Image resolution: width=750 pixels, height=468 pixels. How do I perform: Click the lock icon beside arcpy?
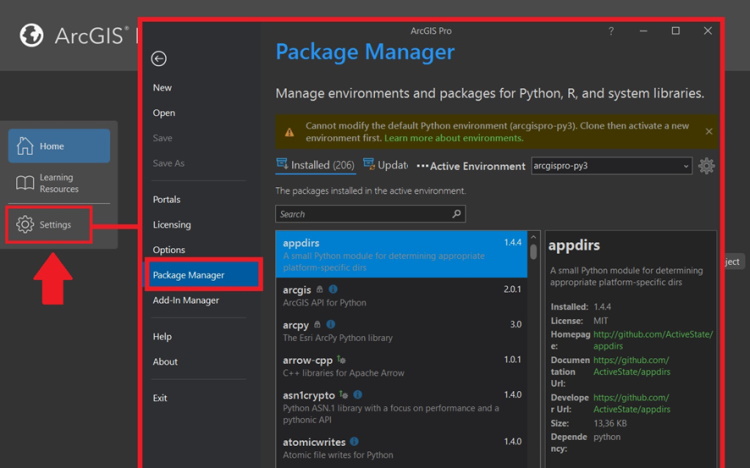pyautogui.click(x=317, y=324)
